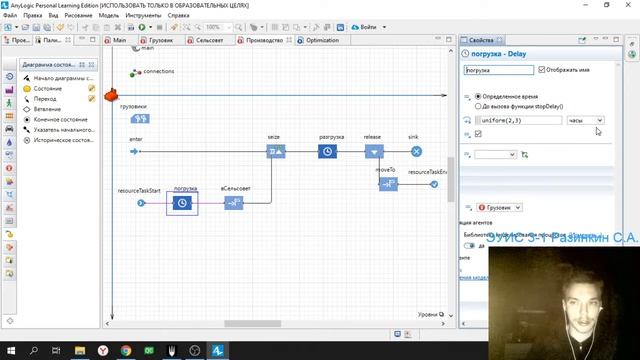The image size is (640, 360).
Task: Click the Run model green button
Action: (142, 27)
